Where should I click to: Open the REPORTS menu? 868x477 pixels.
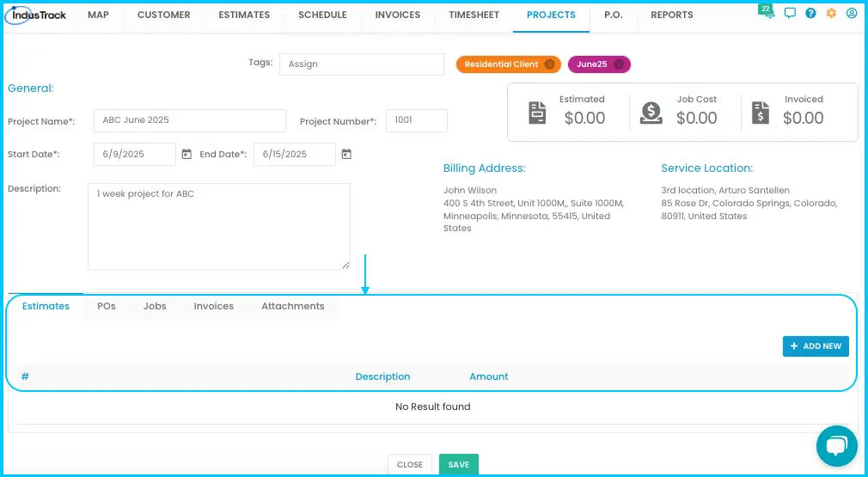pos(671,15)
